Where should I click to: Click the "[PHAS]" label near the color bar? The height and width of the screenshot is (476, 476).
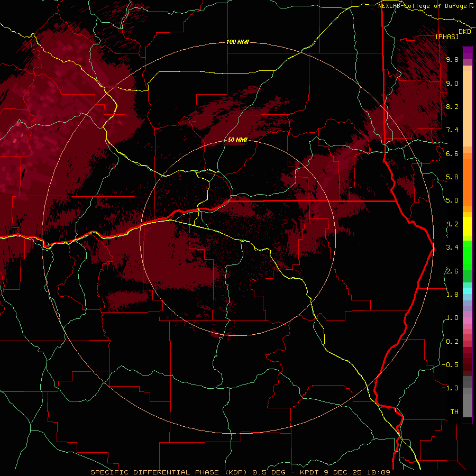pos(447,36)
